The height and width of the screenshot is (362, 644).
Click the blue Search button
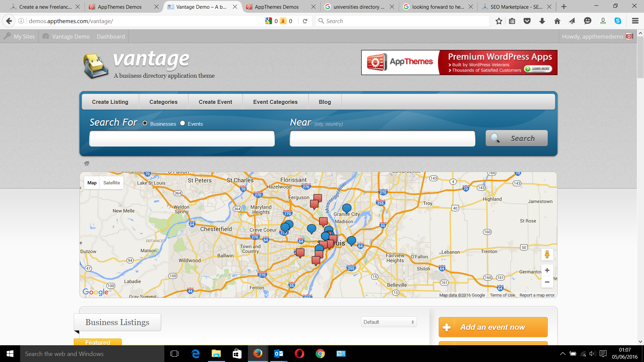pos(517,138)
